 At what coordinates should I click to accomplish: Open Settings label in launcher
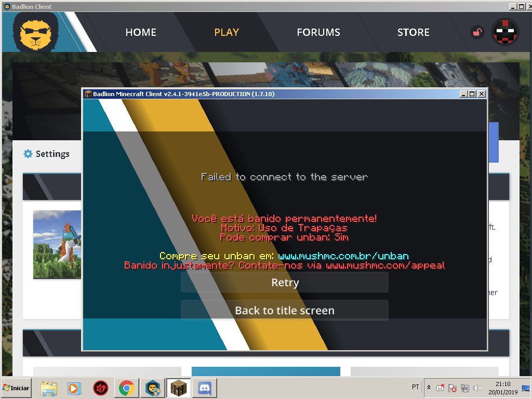click(x=52, y=154)
